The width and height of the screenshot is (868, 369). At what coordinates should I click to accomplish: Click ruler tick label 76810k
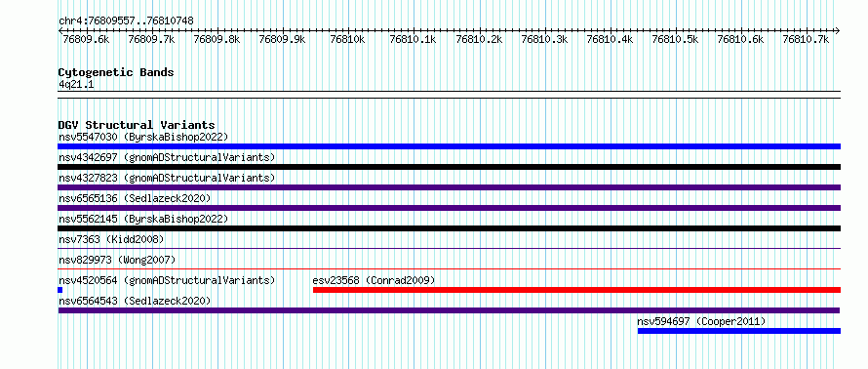point(347,40)
